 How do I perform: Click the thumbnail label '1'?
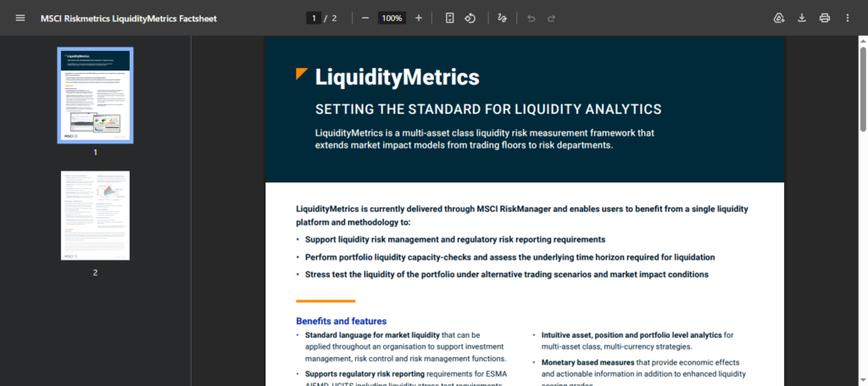[95, 153]
